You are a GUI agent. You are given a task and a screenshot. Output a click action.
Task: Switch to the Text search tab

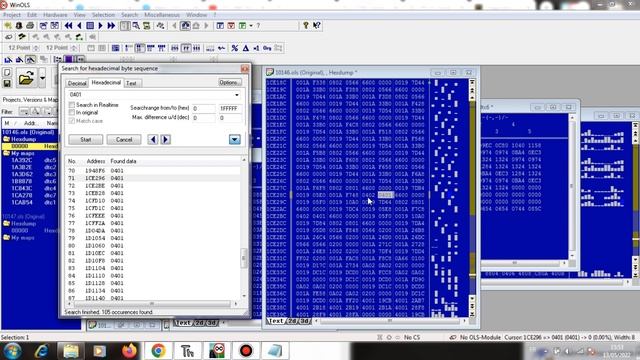(131, 83)
